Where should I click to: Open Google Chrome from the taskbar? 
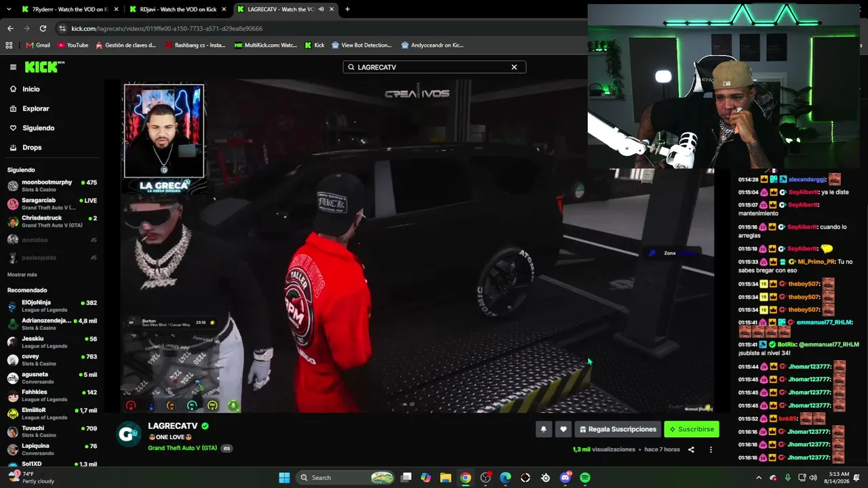click(465, 478)
